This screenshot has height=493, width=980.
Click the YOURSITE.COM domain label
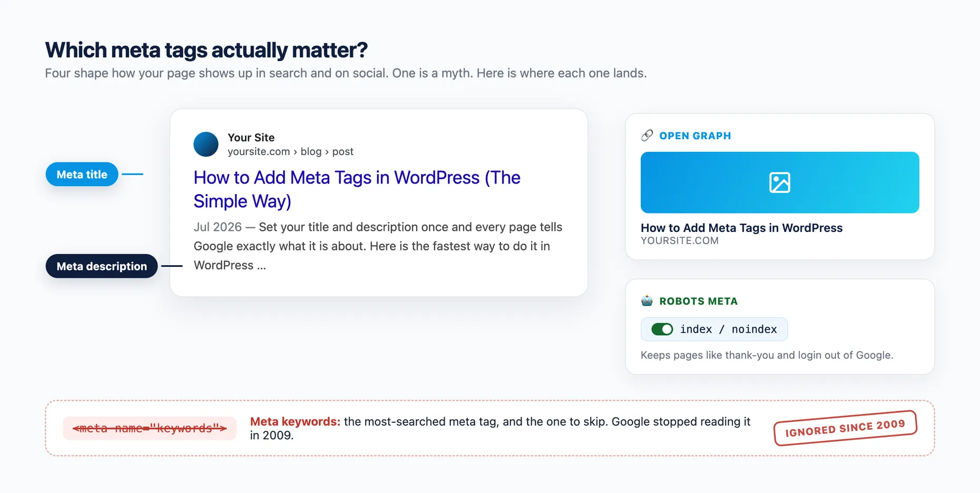pos(680,241)
